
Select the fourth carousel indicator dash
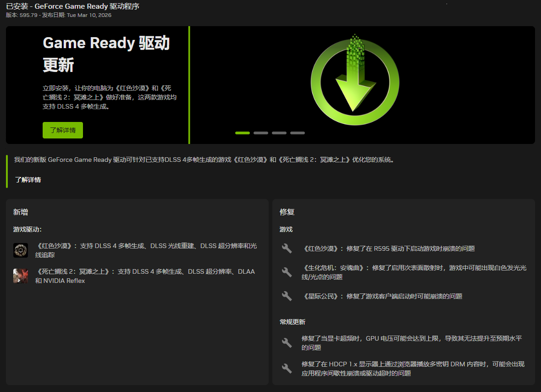[298, 133]
